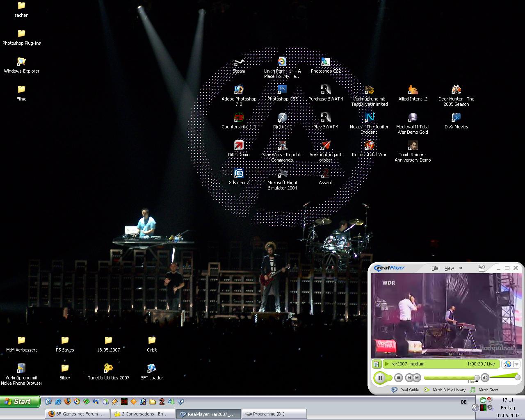525x420 pixels.
Task: Select 3ds max 7 shortcut
Action: (239, 177)
